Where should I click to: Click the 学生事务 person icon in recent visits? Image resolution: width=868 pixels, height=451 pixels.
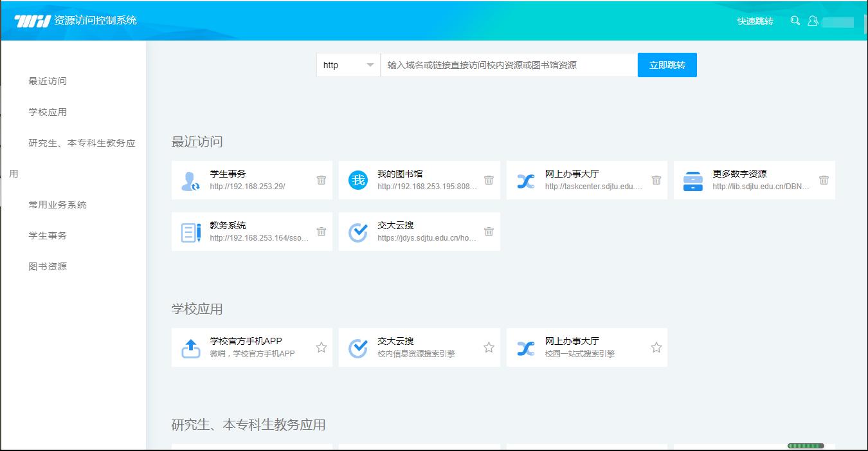(191, 181)
